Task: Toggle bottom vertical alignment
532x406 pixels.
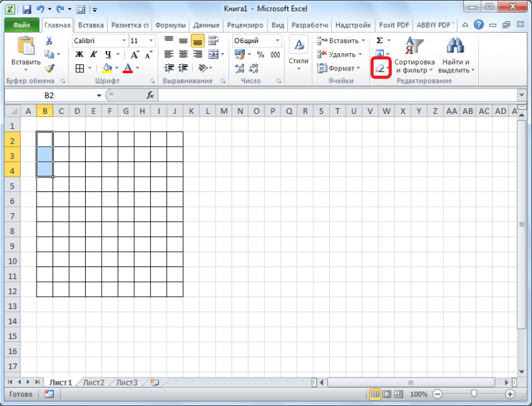Action: point(198,41)
